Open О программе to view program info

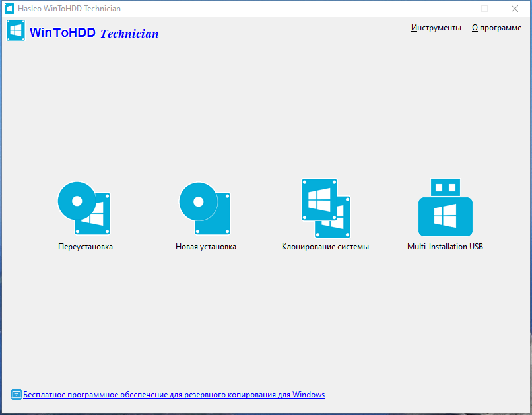[496, 28]
